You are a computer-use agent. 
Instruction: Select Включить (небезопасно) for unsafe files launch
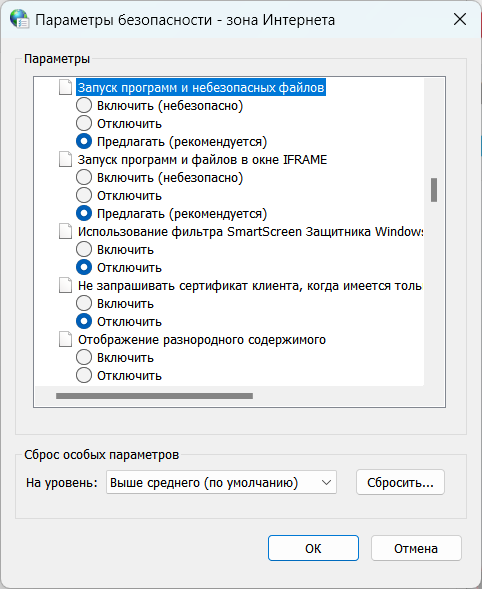84,105
